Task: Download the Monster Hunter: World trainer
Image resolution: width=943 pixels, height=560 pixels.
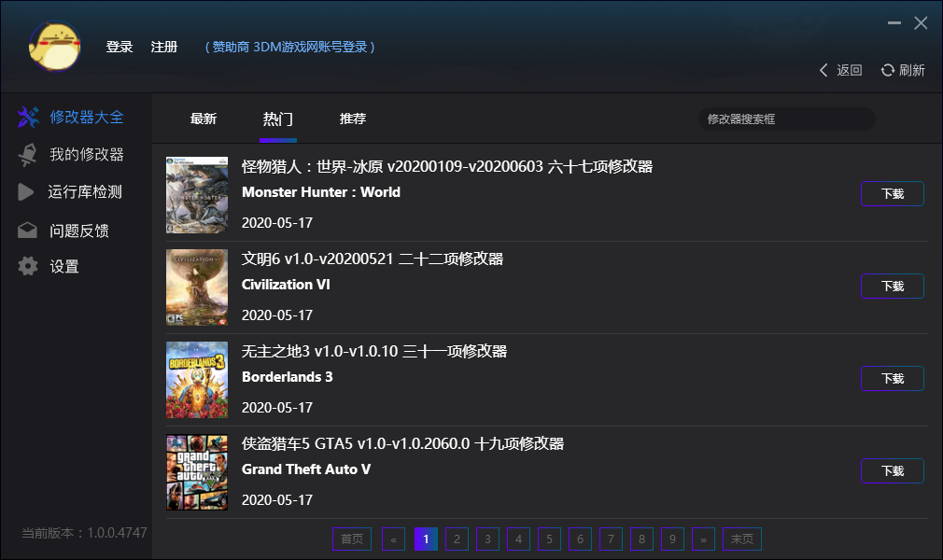Action: coord(892,194)
